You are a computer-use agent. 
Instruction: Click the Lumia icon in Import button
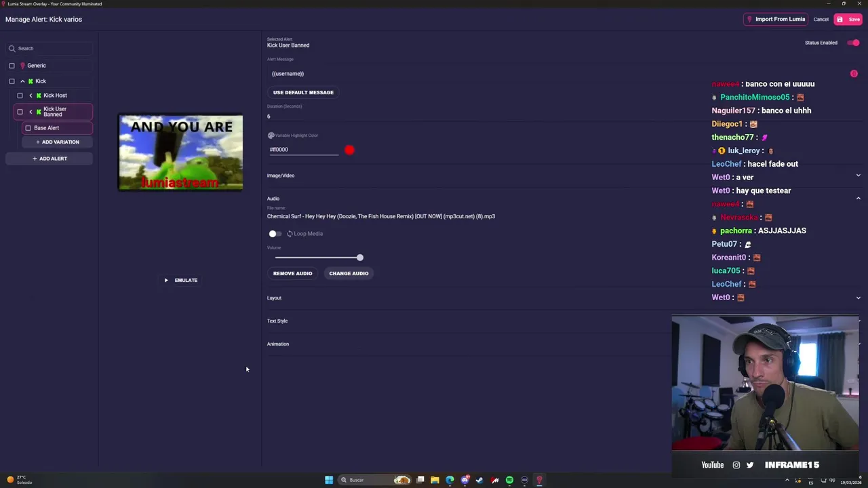(749, 20)
